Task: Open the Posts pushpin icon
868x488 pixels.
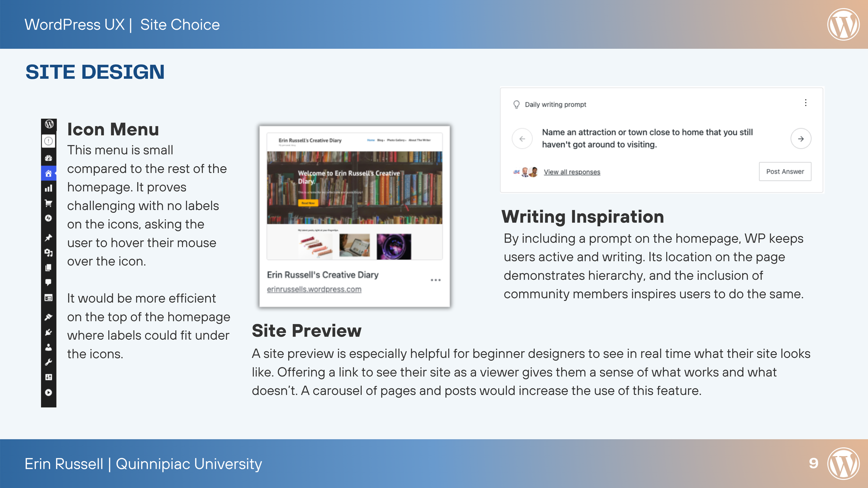Action: coord(49,238)
